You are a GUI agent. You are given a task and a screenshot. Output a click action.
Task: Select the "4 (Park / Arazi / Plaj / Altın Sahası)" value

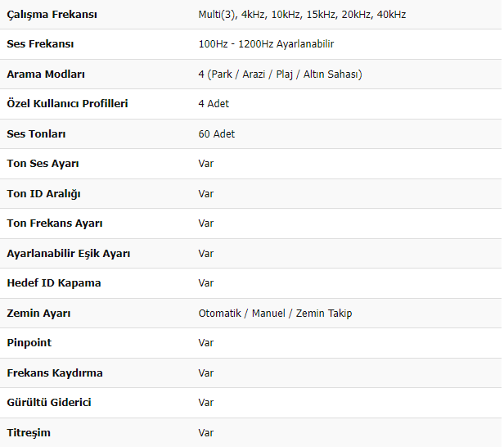[x=280, y=74]
